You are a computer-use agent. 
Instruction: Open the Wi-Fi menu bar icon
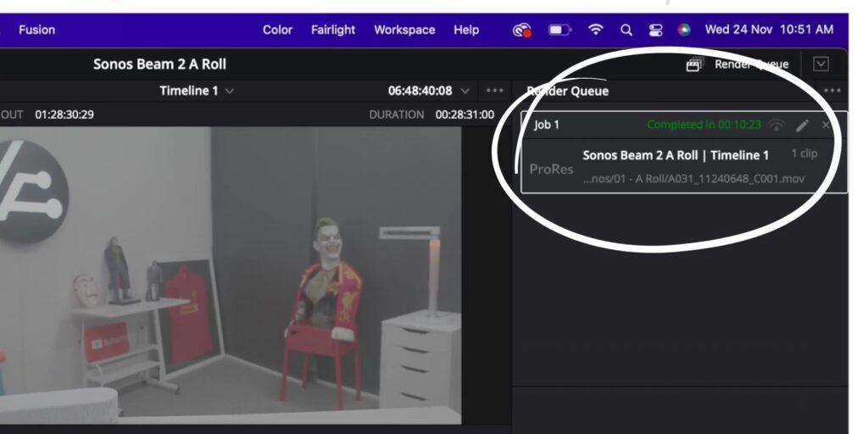(596, 30)
